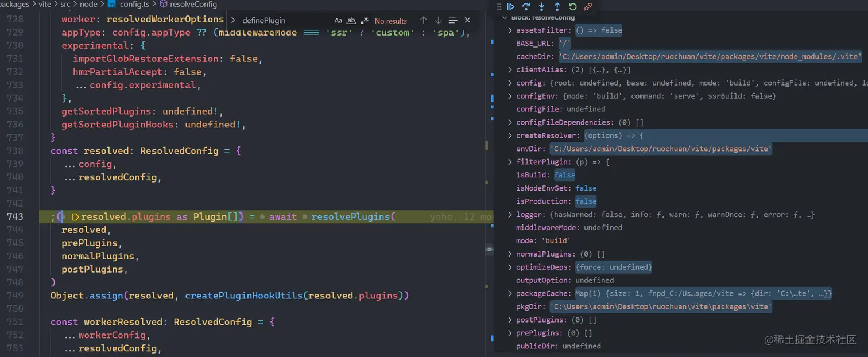
Task: Click the debug Step Into icon
Action: point(541,7)
